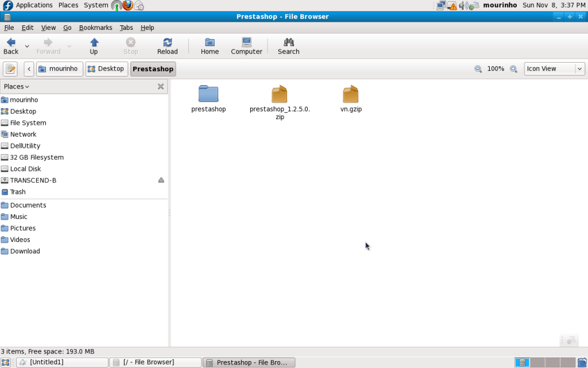Open Search with binoculars icon

click(x=288, y=46)
